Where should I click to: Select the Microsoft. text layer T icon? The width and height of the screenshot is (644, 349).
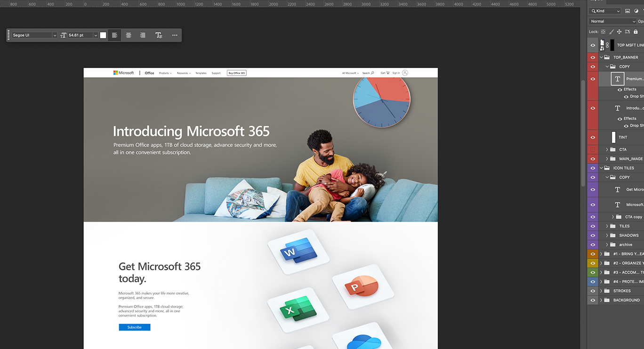(617, 204)
